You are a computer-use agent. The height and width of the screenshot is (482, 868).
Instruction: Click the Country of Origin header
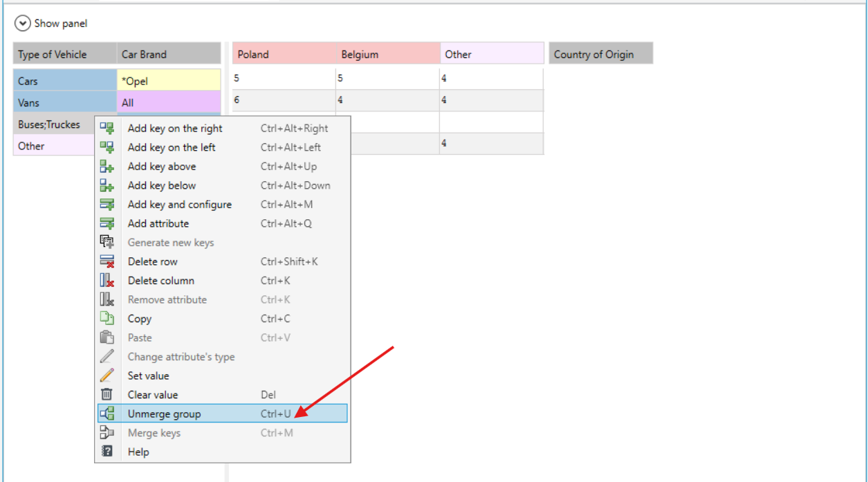pyautogui.click(x=601, y=54)
